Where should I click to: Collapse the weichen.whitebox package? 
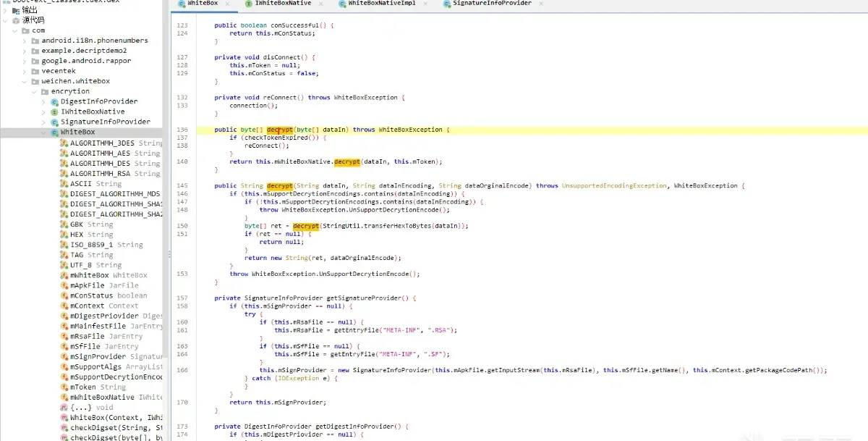pyautogui.click(x=25, y=81)
